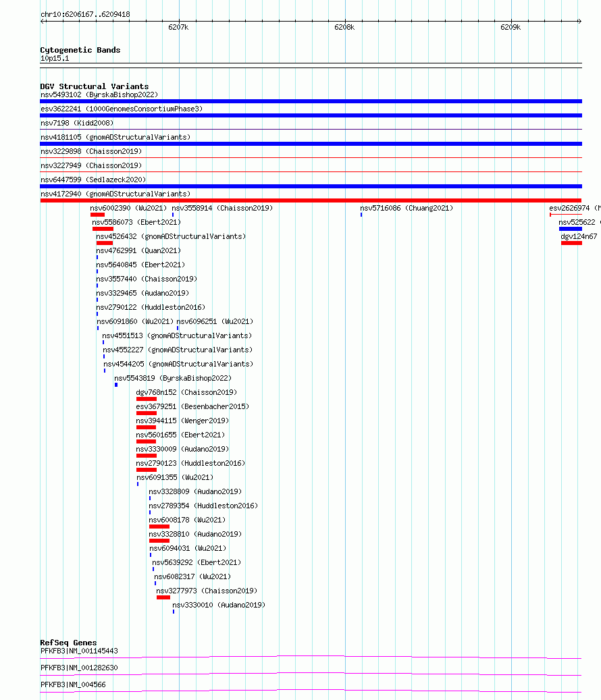Click the nsv3229898 (Chaisson2019) label
The height and width of the screenshot is (700, 601).
click(91, 151)
